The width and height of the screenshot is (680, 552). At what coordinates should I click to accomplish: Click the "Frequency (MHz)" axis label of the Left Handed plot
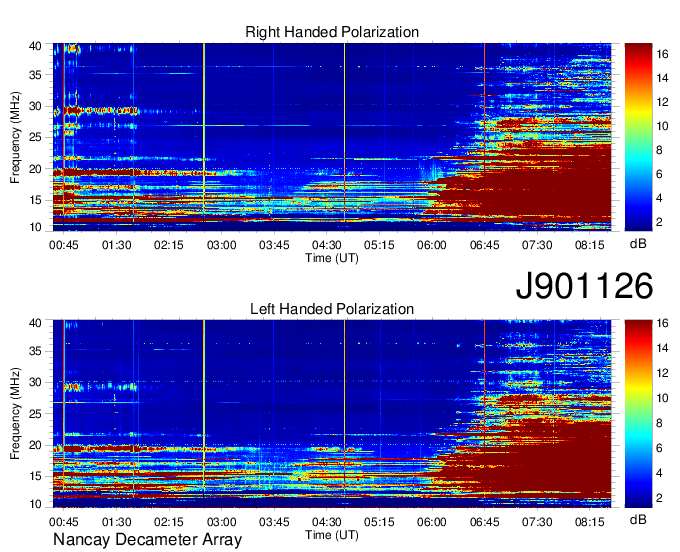15,414
